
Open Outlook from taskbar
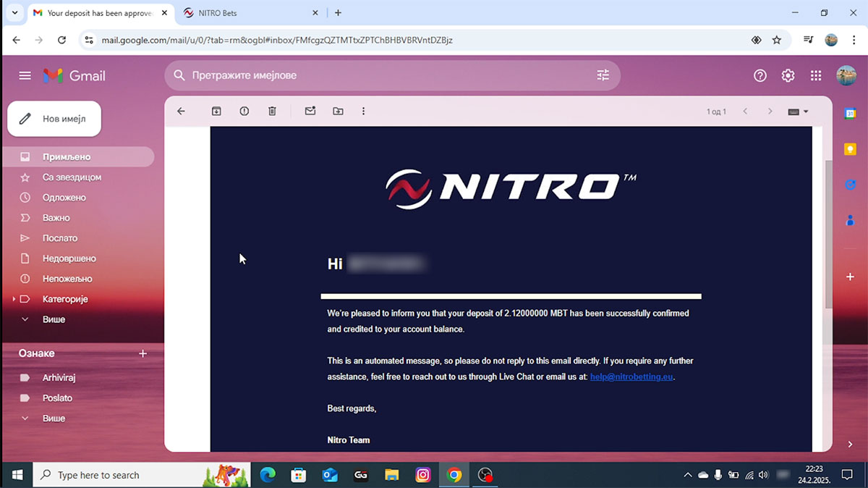click(x=330, y=475)
